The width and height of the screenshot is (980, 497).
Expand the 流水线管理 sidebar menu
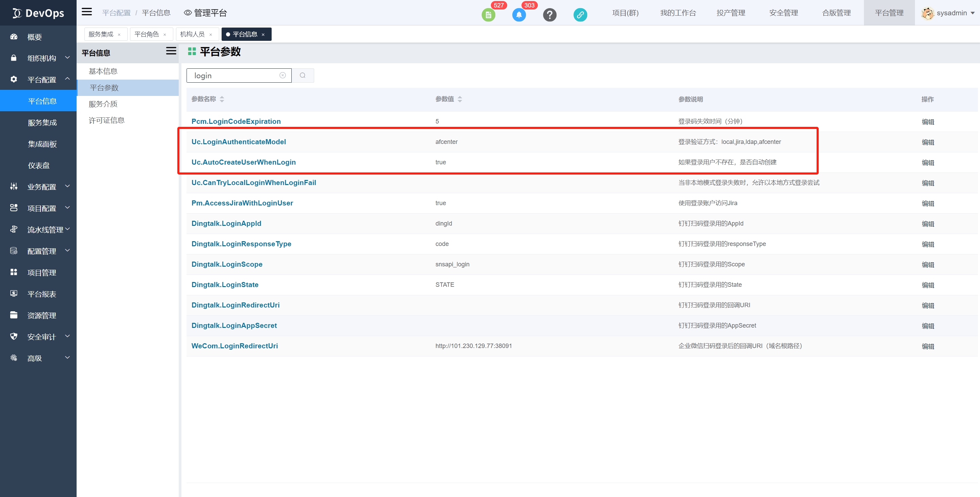tap(45, 230)
